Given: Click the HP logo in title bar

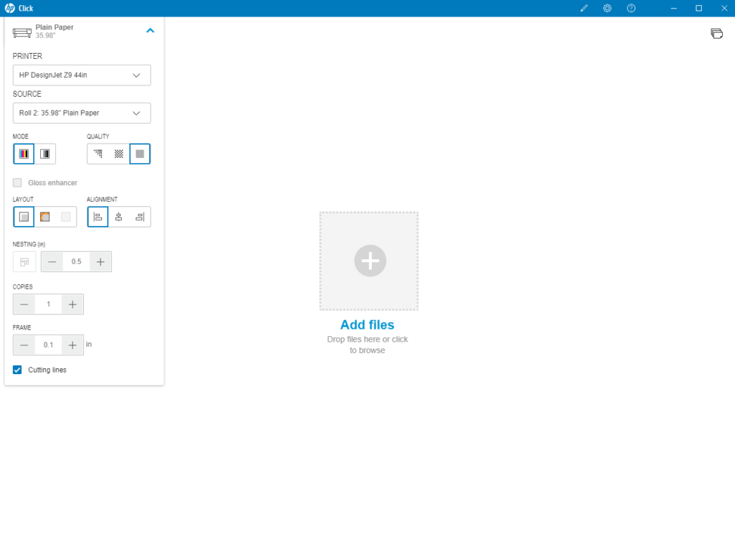Looking at the screenshot, I should 10,8.
